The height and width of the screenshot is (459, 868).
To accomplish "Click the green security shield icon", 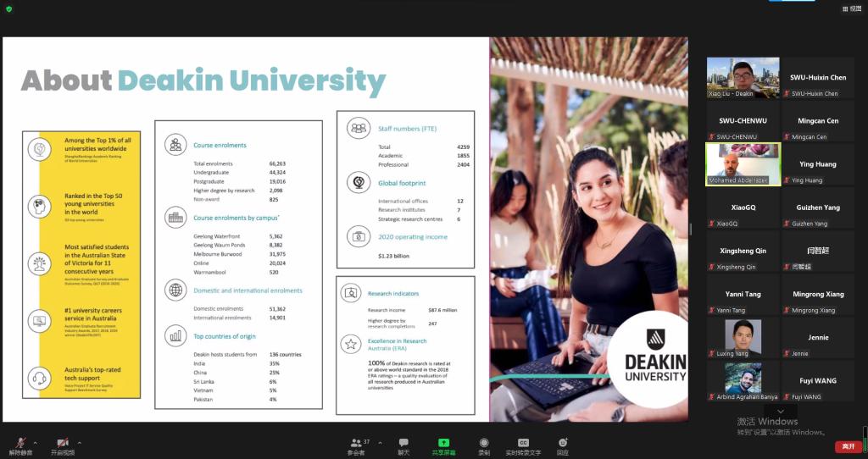I will click(9, 9).
